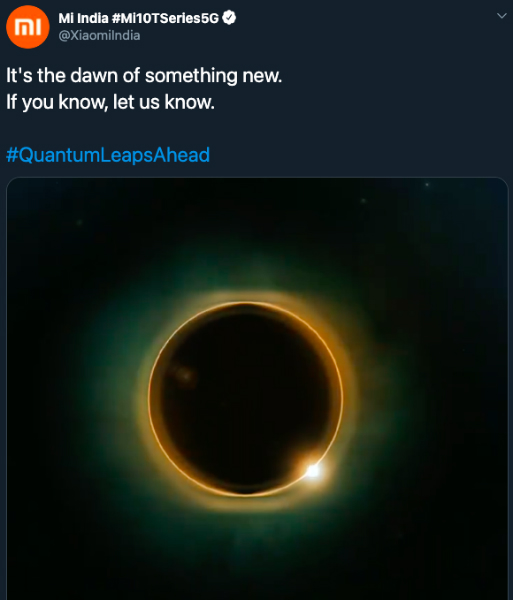Open the @XiaomiIndia handle
Image resolution: width=513 pixels, height=600 pixels.
[x=99, y=36]
